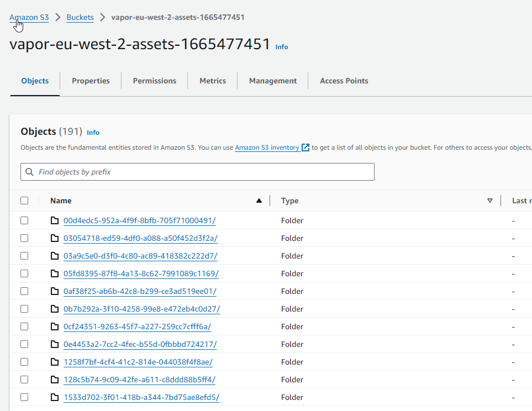Sort by Name using the ascending arrow

[x=259, y=201]
